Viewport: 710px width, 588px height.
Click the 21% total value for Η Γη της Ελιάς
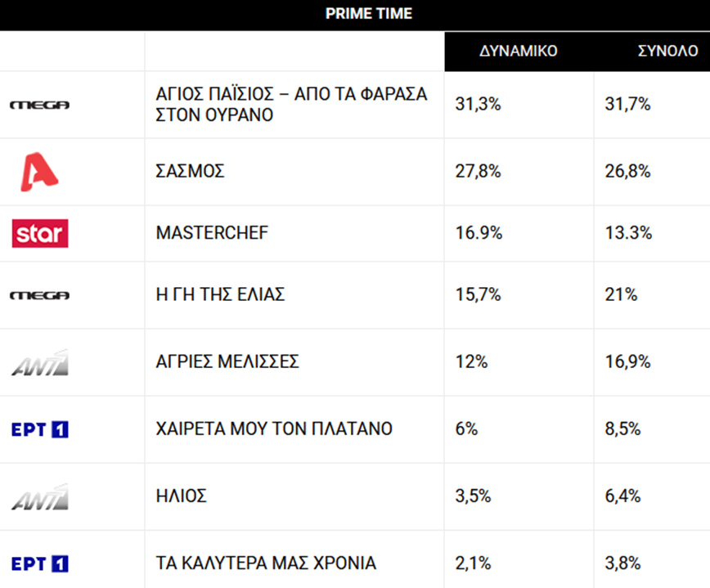[x=621, y=295]
